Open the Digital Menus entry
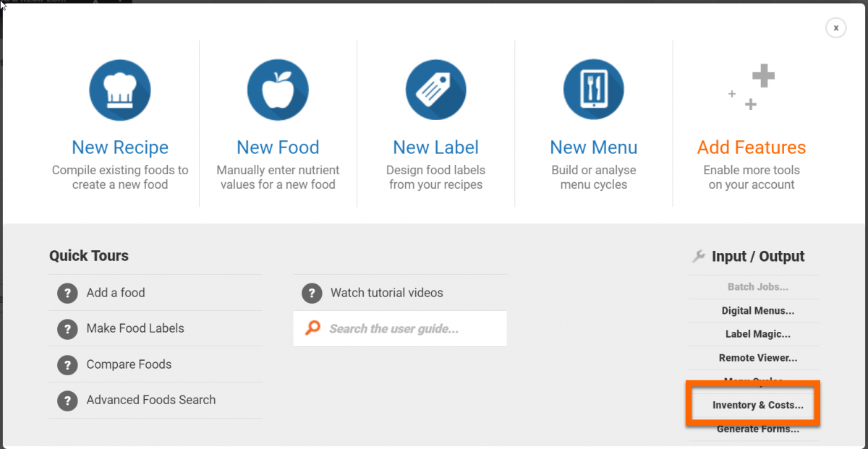The width and height of the screenshot is (868, 449). tap(757, 311)
